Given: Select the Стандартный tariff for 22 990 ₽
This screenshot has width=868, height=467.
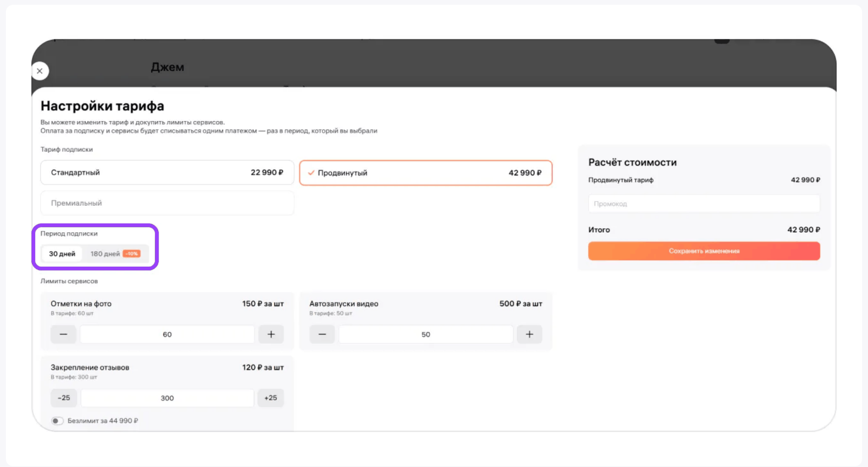Looking at the screenshot, I should 167,173.
